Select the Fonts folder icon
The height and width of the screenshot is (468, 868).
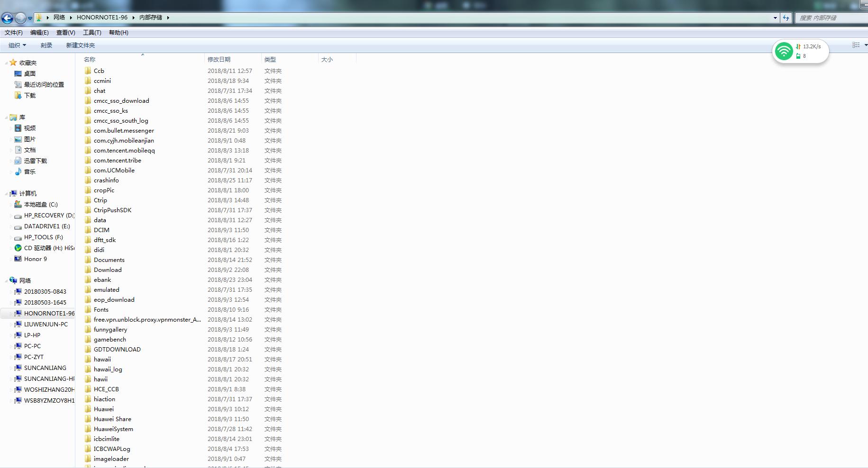[x=88, y=309]
